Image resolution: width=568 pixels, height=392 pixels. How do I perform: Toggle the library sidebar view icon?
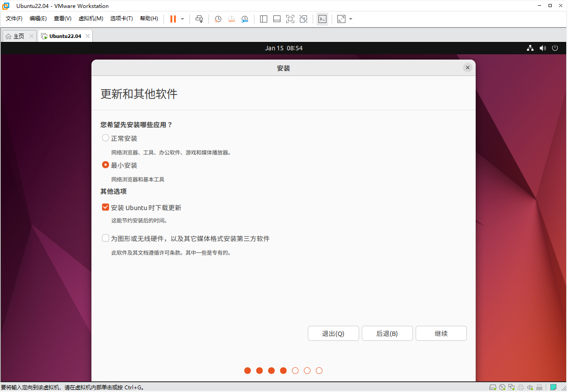pos(264,19)
